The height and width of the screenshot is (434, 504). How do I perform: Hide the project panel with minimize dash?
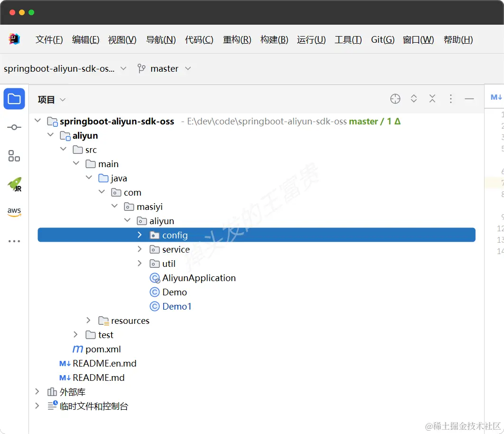click(x=469, y=99)
